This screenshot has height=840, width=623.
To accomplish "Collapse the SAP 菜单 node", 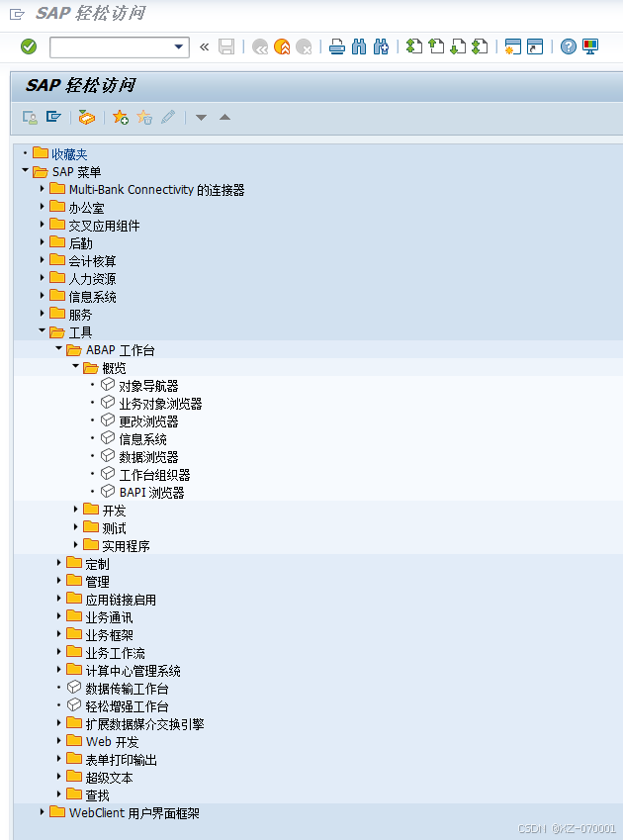I will click(x=25, y=171).
